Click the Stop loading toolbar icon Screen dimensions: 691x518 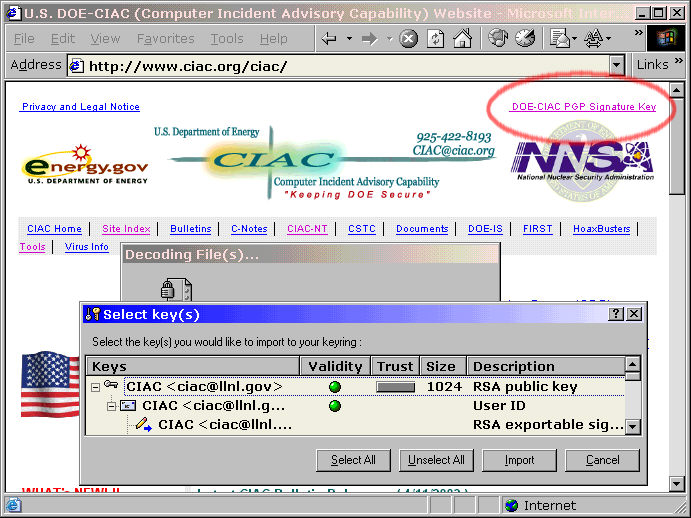409,39
